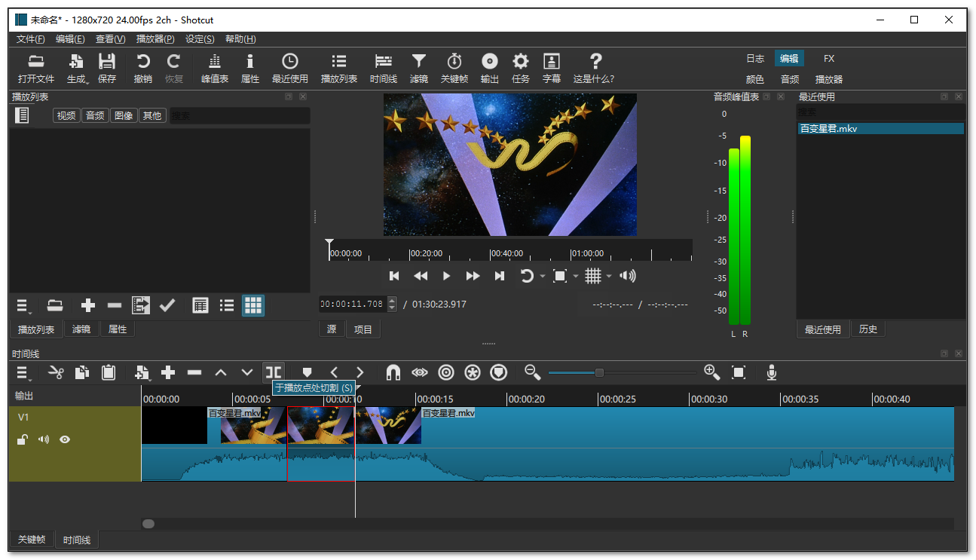Toggle ripple markers shield icon
This screenshot has height=560, width=976.
click(498, 372)
